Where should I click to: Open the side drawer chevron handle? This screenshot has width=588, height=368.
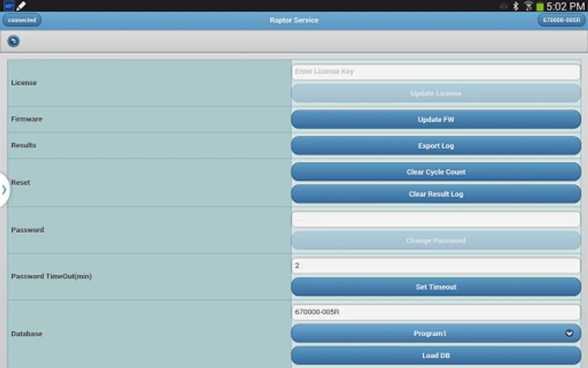coord(4,190)
